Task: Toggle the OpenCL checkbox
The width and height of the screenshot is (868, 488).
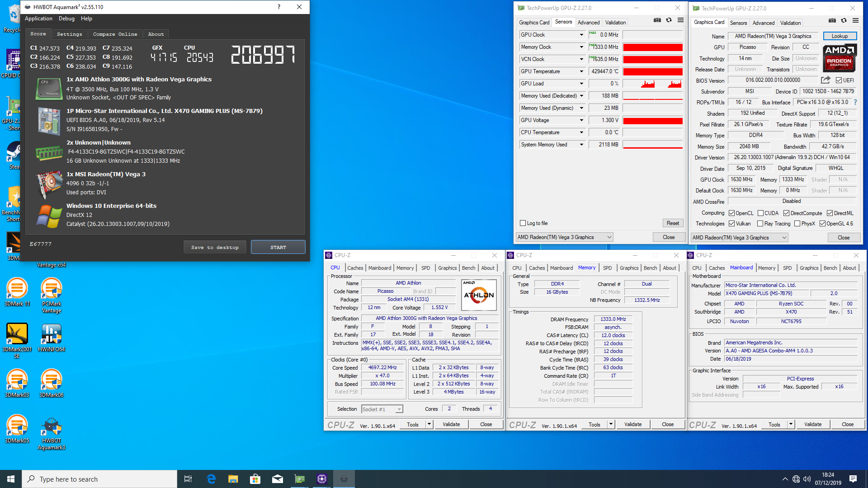Action: [731, 213]
